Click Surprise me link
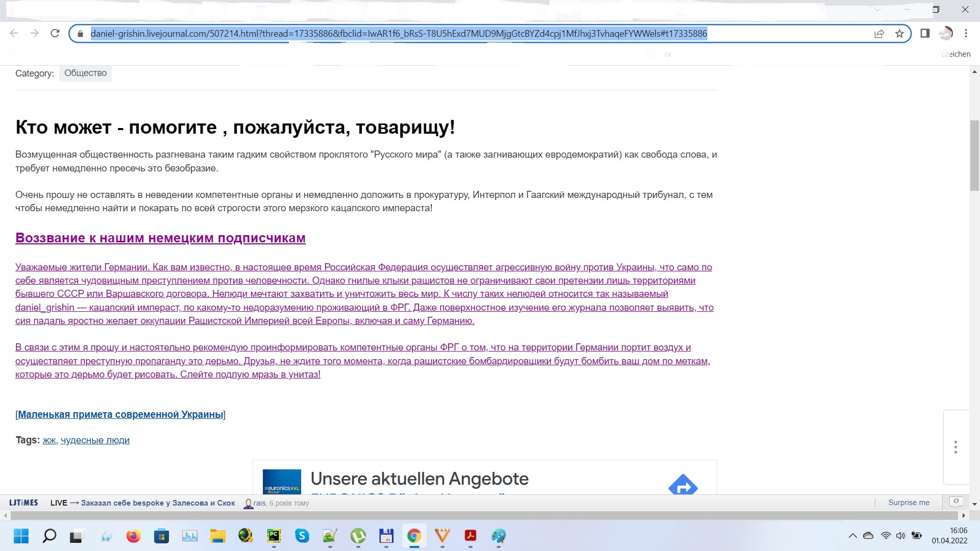980x551 pixels. pyautogui.click(x=909, y=503)
